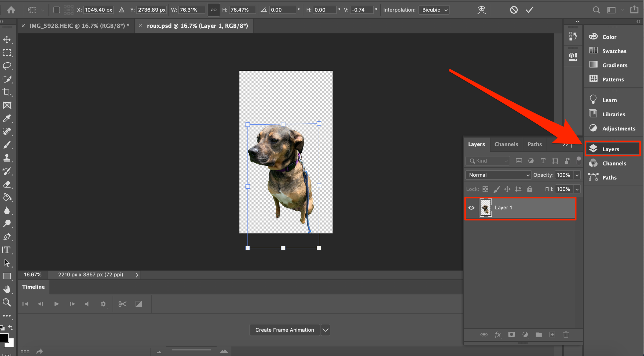
Task: Enable lock transparent pixels
Action: (x=485, y=189)
